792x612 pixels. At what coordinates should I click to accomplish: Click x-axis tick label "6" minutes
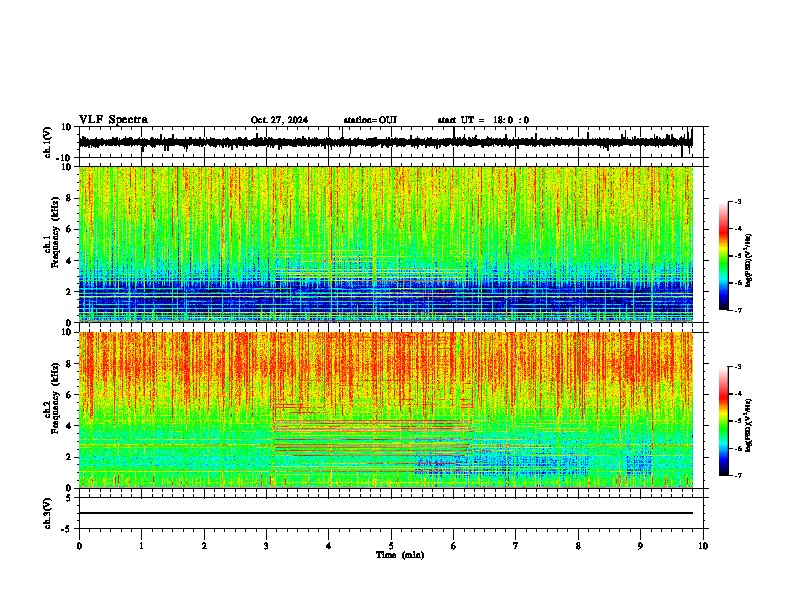click(453, 546)
